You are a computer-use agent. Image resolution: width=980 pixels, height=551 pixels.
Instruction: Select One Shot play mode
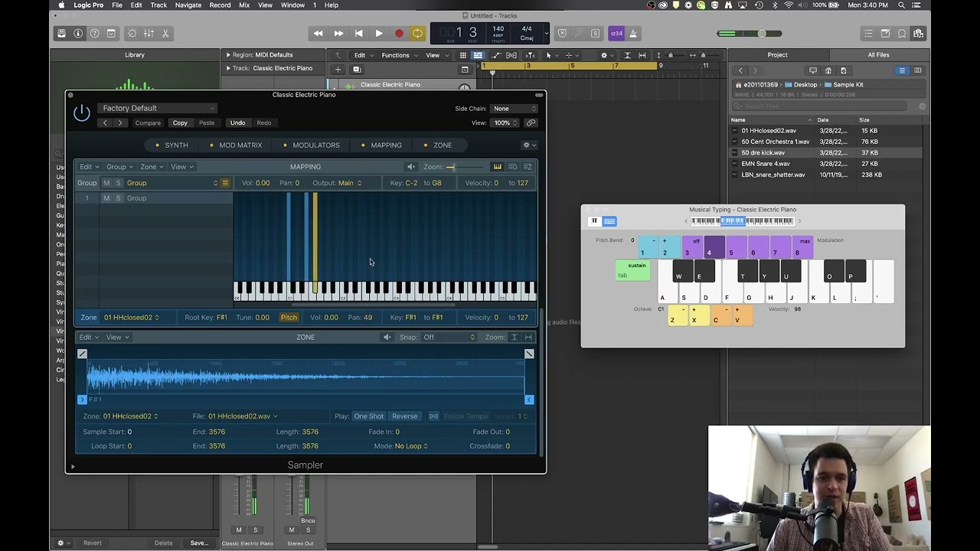tap(368, 416)
